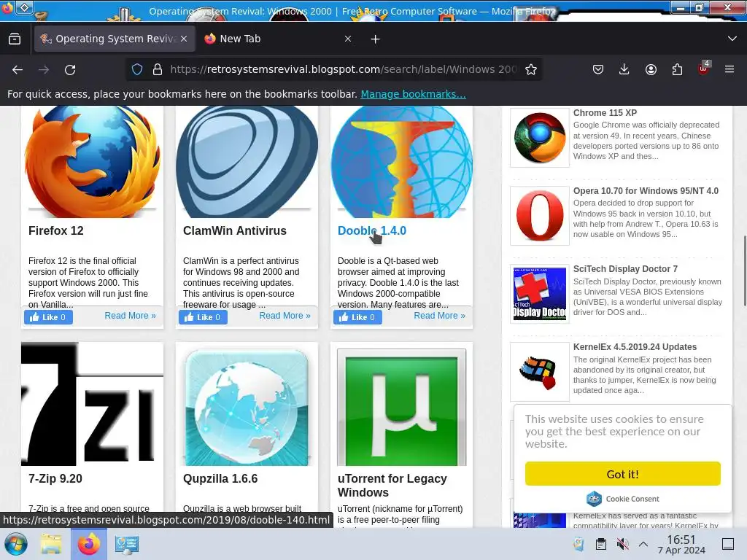Like the Firefox 12 post

coord(48,317)
